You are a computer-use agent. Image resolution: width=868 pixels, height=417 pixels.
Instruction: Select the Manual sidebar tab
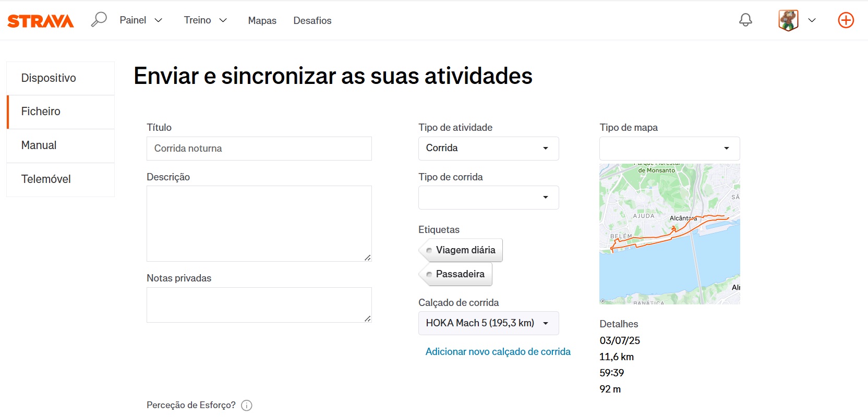tap(61, 145)
